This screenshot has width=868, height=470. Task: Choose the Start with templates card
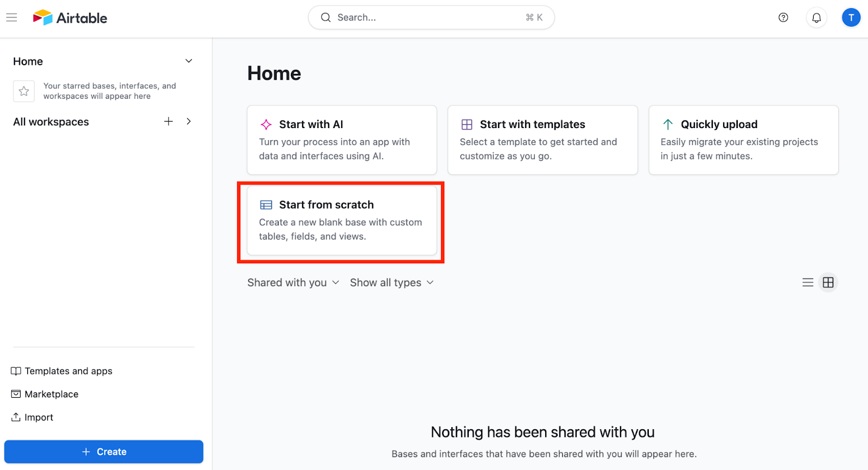(x=542, y=140)
